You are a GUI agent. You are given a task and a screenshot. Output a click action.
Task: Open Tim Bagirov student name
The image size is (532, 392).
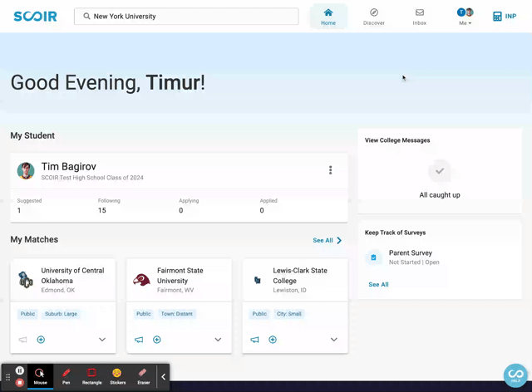(x=68, y=166)
